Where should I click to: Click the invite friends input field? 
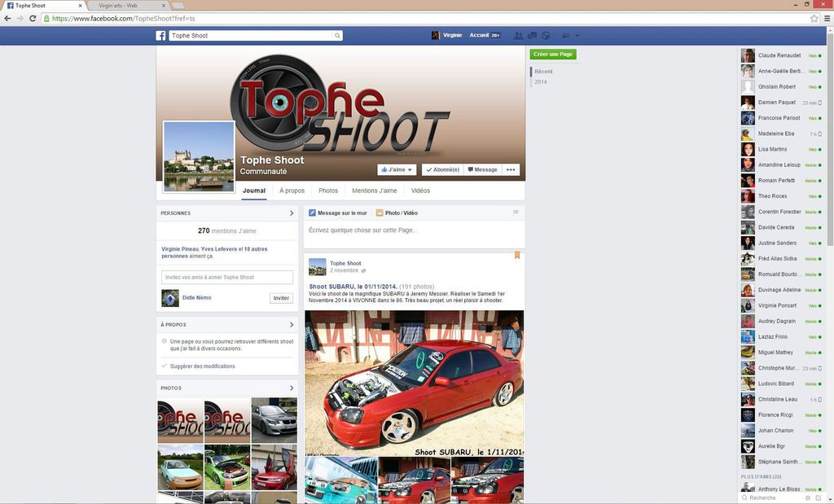coord(227,278)
